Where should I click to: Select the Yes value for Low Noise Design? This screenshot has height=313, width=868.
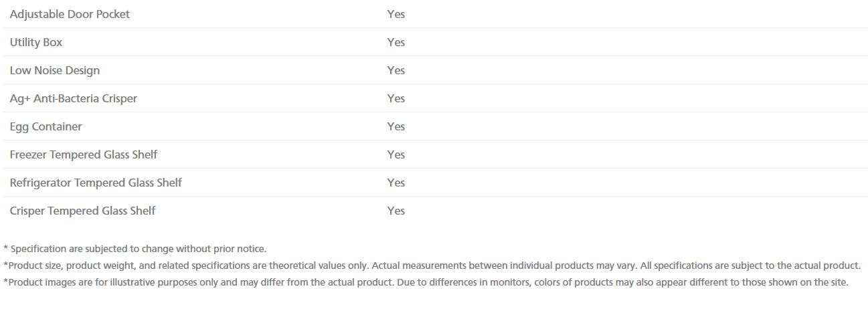[396, 70]
